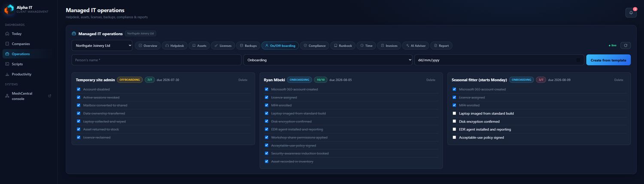Open Companies in the sidebar
The height and width of the screenshot is (184, 644).
(x=28, y=43)
